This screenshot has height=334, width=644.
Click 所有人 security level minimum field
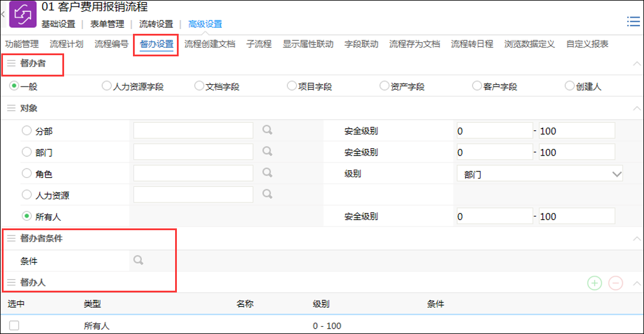pos(494,216)
